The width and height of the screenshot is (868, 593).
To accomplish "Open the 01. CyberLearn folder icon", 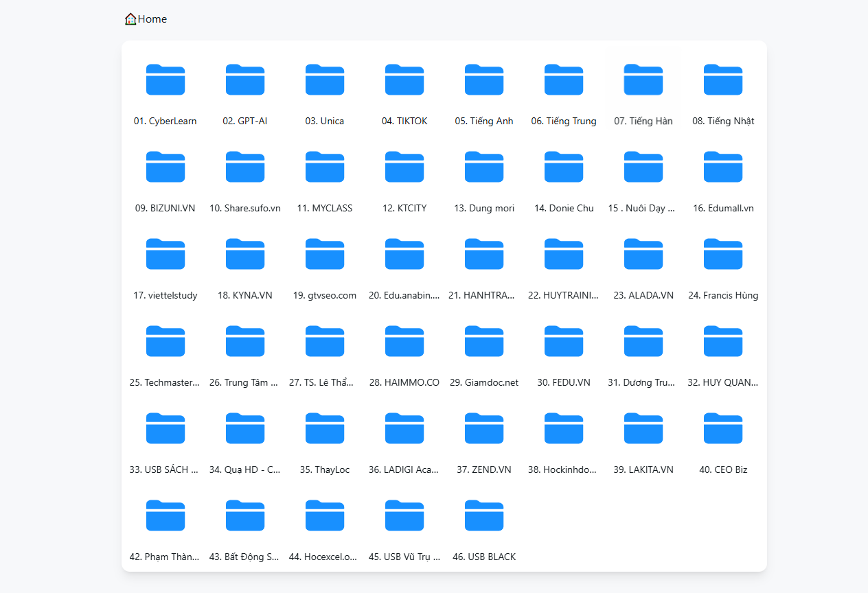I will 165,80.
